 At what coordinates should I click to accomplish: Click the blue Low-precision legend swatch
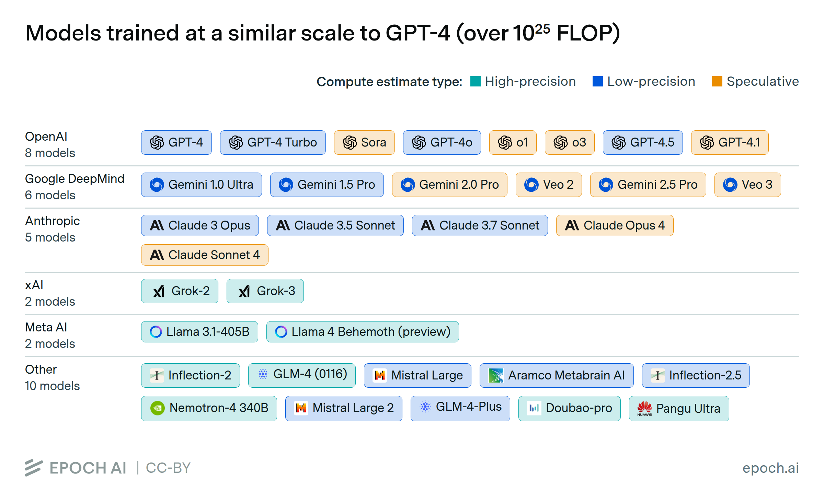coord(597,82)
